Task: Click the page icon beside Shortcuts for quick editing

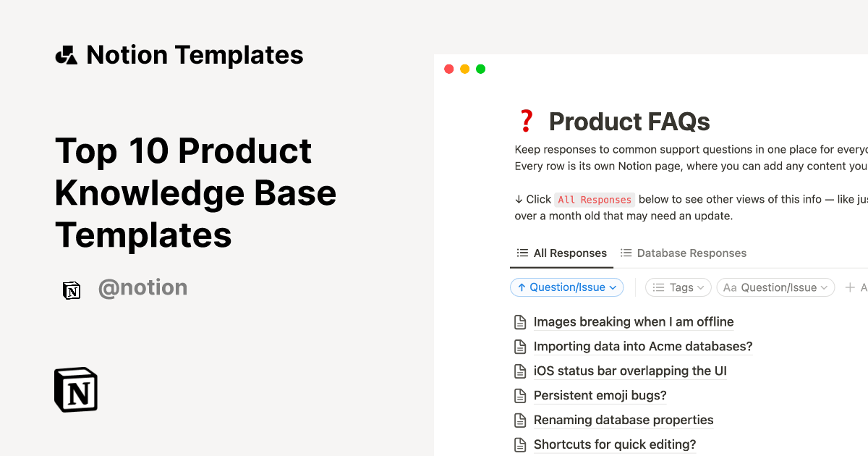Action: [x=521, y=444]
